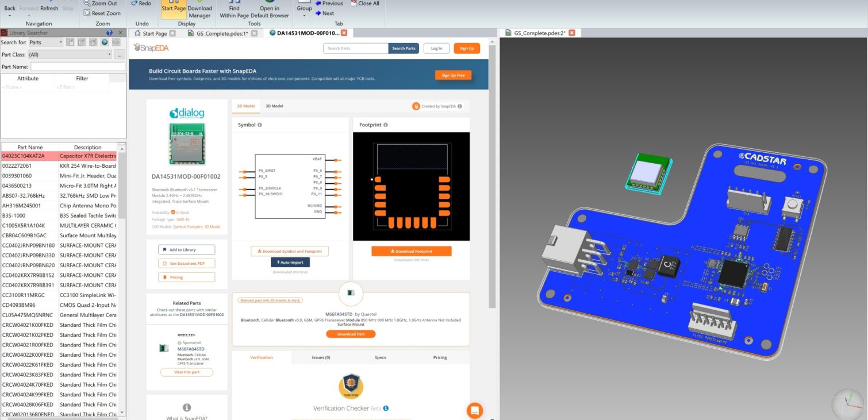Click the 3D view orientation gizmo
Viewport: 868px width, 420px height.
(x=847, y=403)
